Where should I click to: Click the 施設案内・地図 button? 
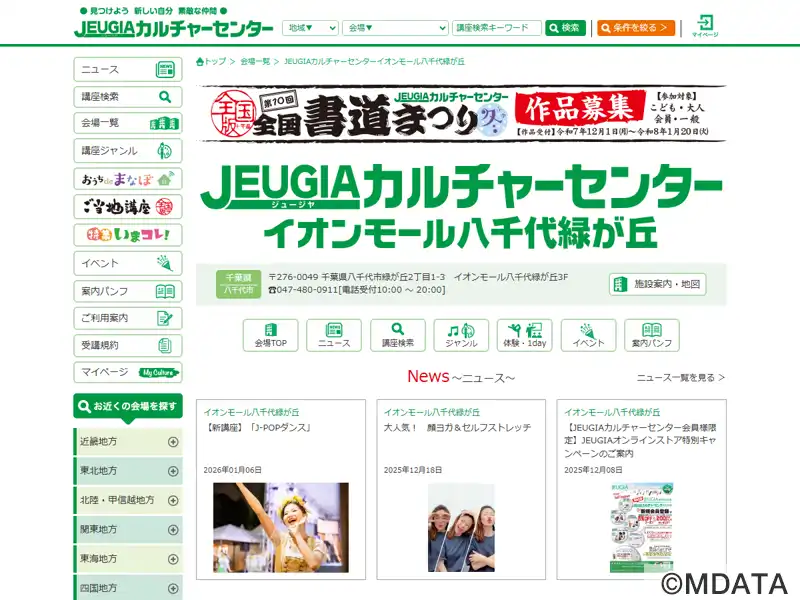tap(657, 284)
